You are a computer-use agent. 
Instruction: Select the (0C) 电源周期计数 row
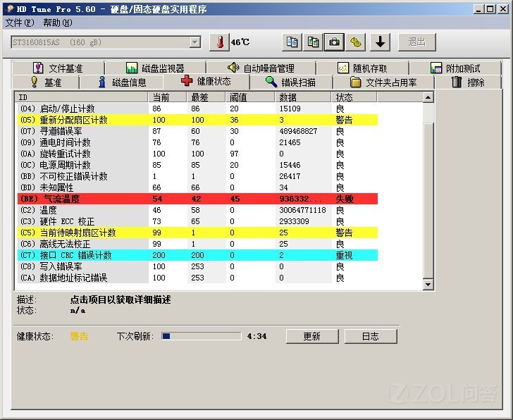pyautogui.click(x=197, y=165)
